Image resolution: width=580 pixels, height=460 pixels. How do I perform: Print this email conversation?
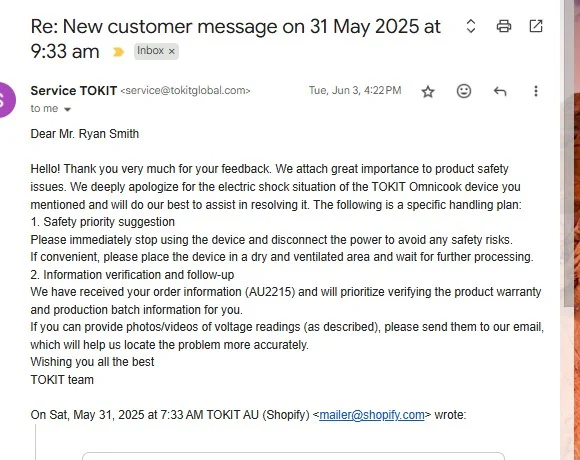click(503, 26)
